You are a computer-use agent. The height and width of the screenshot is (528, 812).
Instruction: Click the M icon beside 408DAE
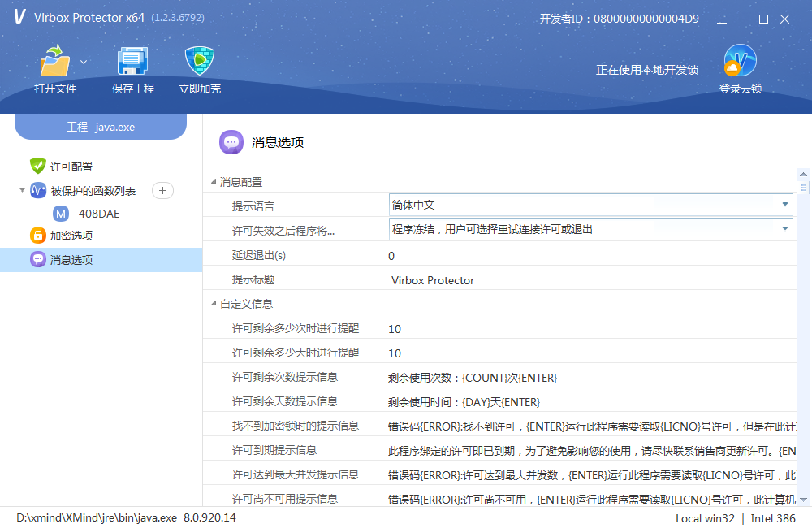pos(61,214)
